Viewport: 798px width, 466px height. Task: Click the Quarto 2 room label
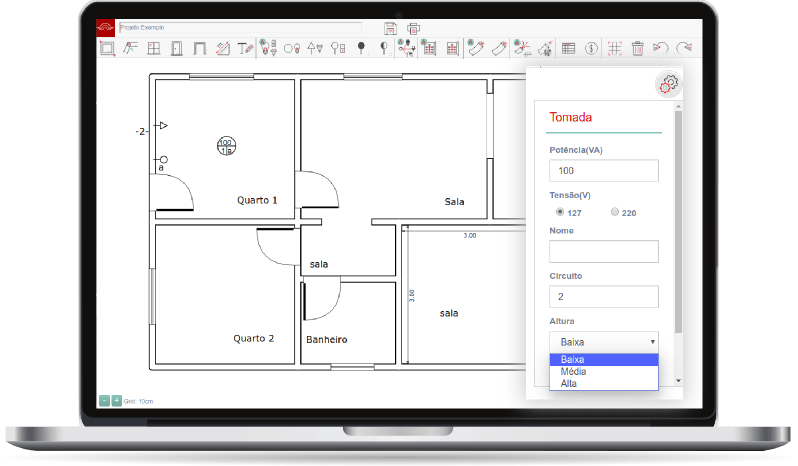(x=253, y=339)
